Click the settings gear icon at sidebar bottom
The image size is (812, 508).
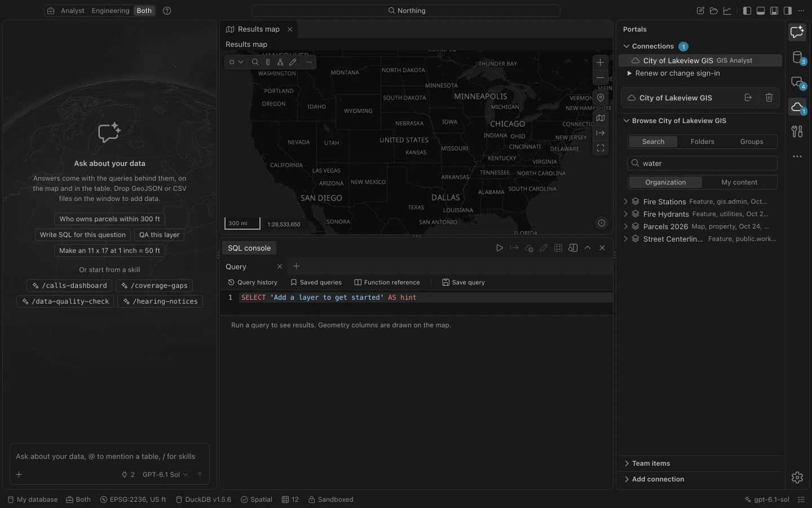797,478
